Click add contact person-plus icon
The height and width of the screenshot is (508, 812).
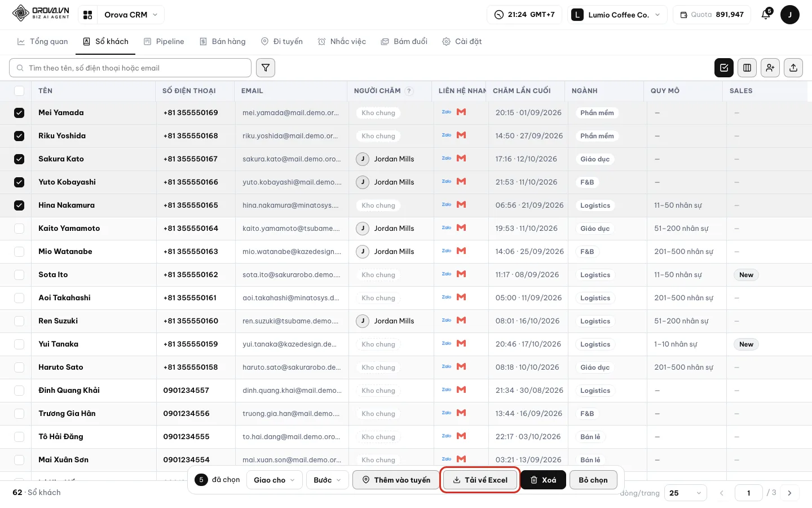pyautogui.click(x=770, y=68)
